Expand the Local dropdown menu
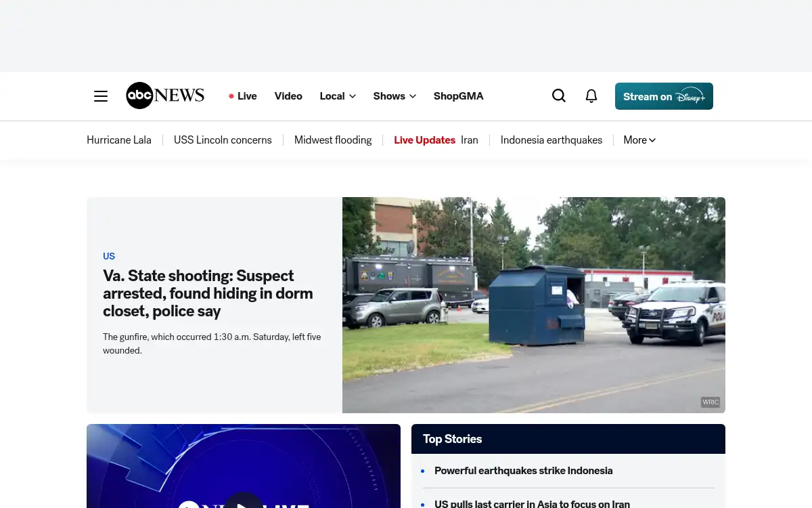This screenshot has height=508, width=812. (338, 96)
